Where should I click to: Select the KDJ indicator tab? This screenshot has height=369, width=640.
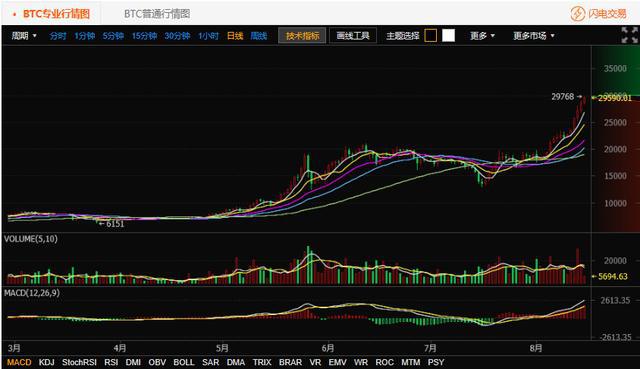(47, 362)
